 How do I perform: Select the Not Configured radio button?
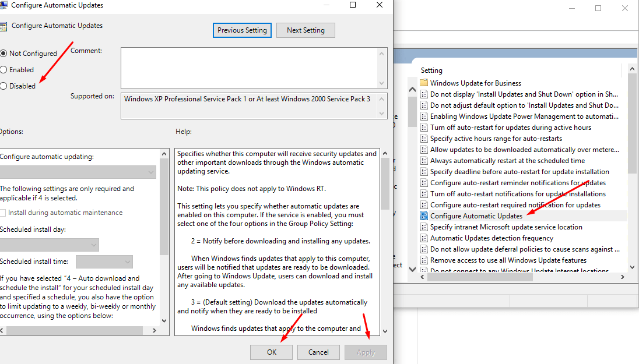coord(4,54)
